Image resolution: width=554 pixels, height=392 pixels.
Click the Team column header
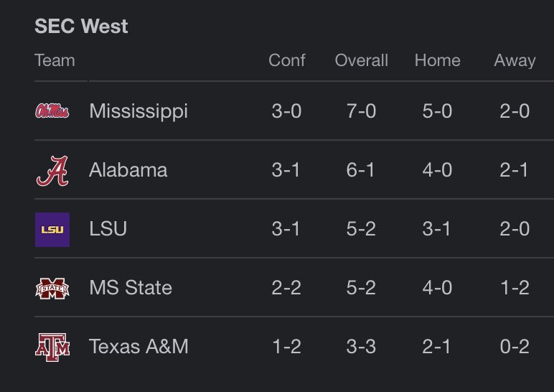[55, 60]
